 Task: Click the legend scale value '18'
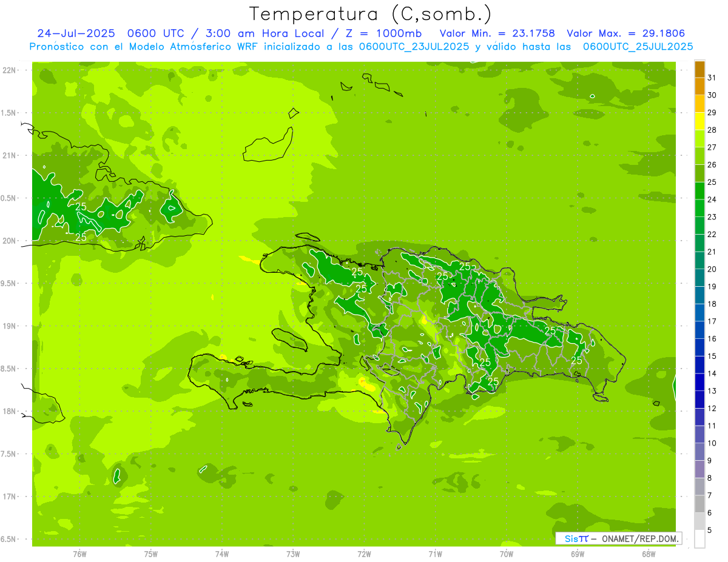coord(712,304)
